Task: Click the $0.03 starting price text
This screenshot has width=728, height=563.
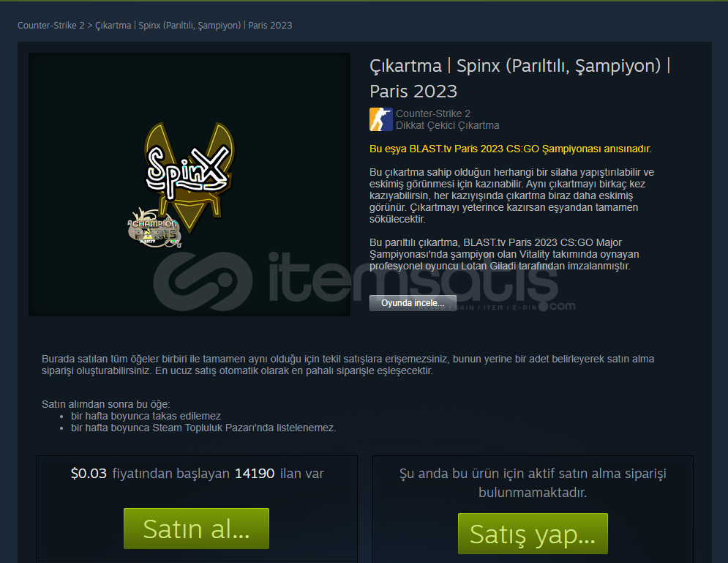Action: click(x=89, y=474)
